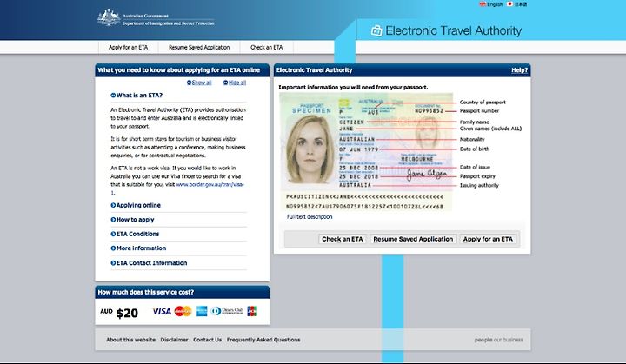Viewport: 626px width, 364px height.
Task: Click the Date of birth label
Action: pos(475,149)
